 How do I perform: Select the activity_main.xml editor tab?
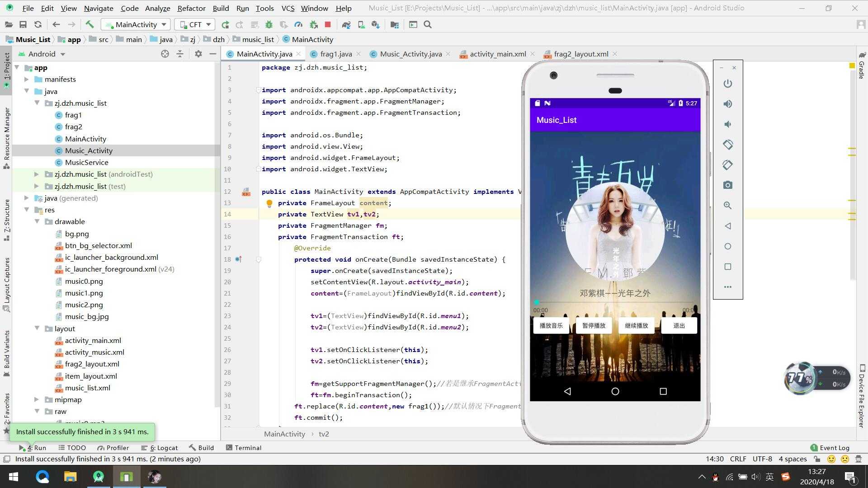point(498,54)
